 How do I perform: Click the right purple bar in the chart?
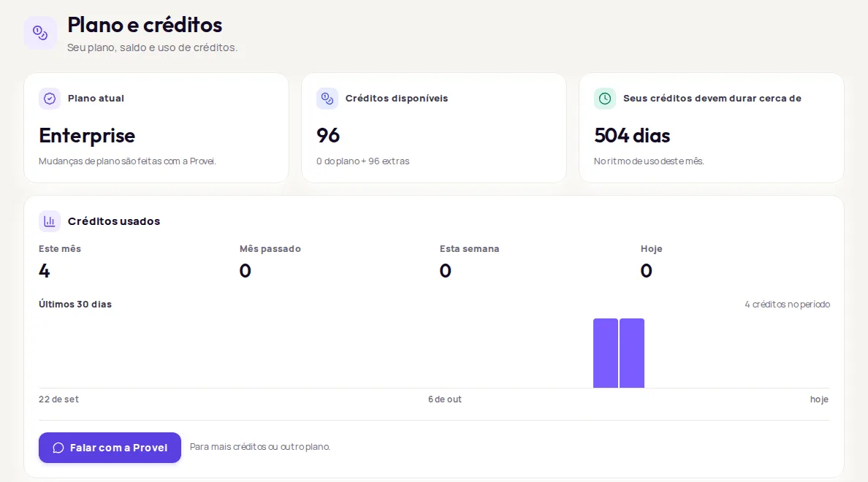pos(631,353)
